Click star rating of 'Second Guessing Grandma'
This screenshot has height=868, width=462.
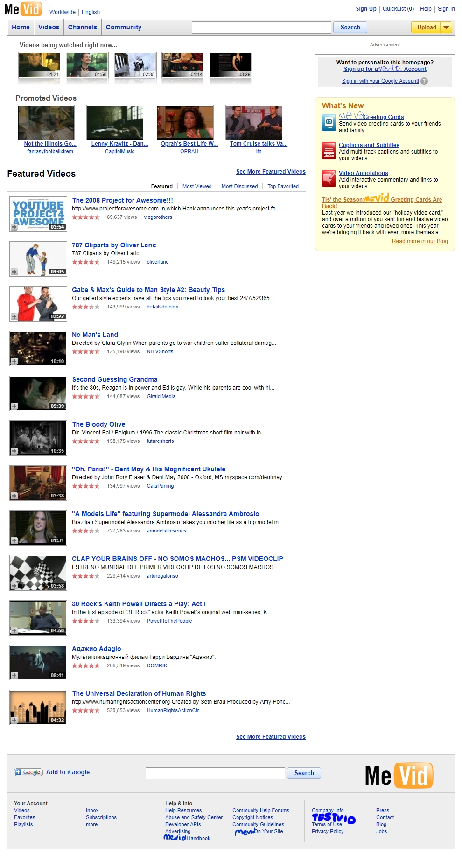(x=86, y=397)
